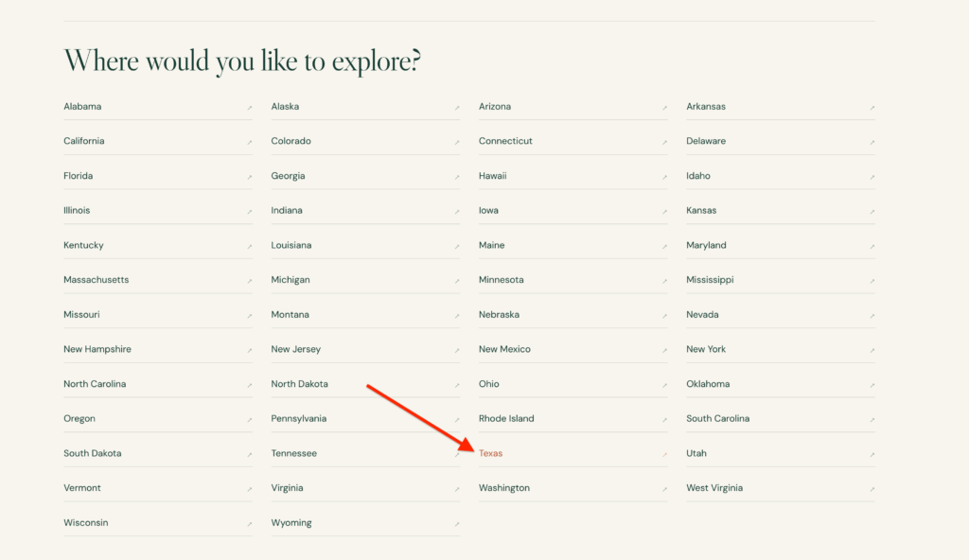The image size is (969, 560).
Task: Click the arrow icon beside Arkansas
Action: [x=872, y=108]
